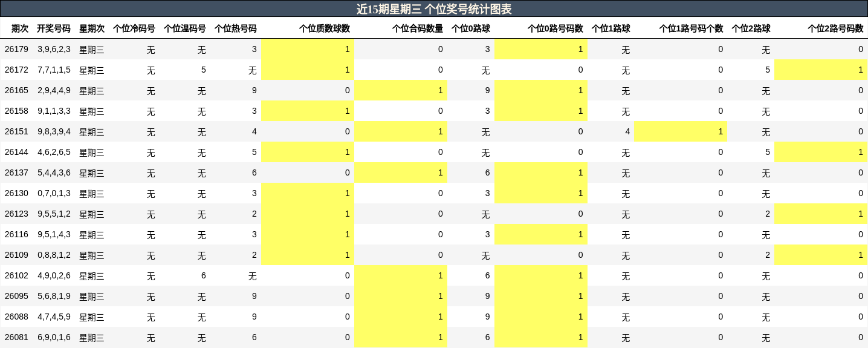Click the 个位温码号 column header
The image size is (868, 348).
[184, 28]
